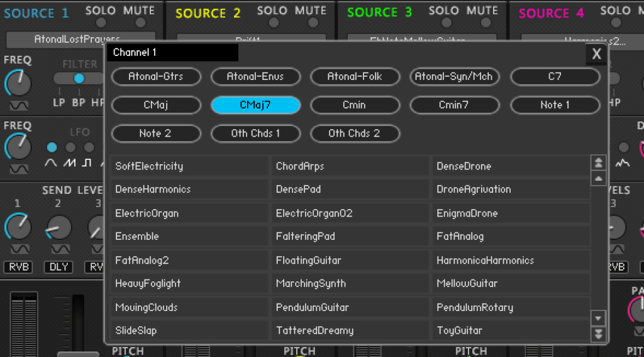The width and height of the screenshot is (644, 357).
Task: Adjust Source 1 LFO FREQ knob
Action: 18,147
